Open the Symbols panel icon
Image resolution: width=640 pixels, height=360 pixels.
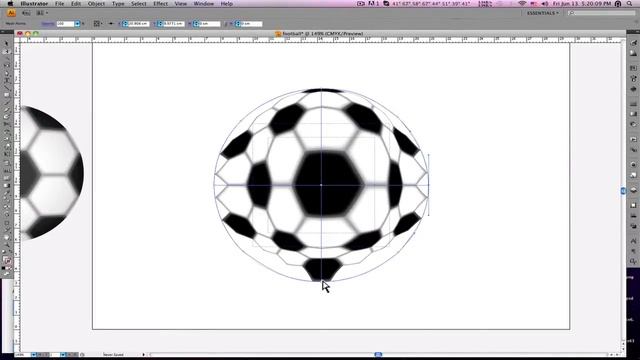(633, 89)
